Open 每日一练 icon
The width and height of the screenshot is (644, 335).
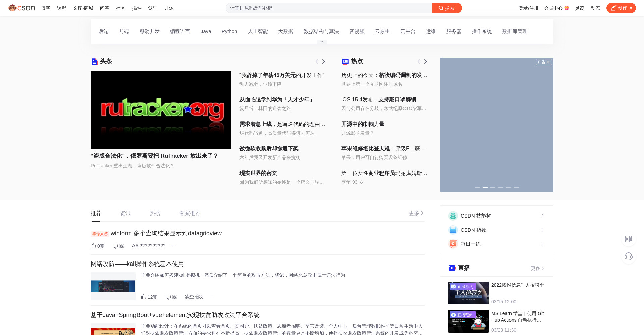click(453, 244)
